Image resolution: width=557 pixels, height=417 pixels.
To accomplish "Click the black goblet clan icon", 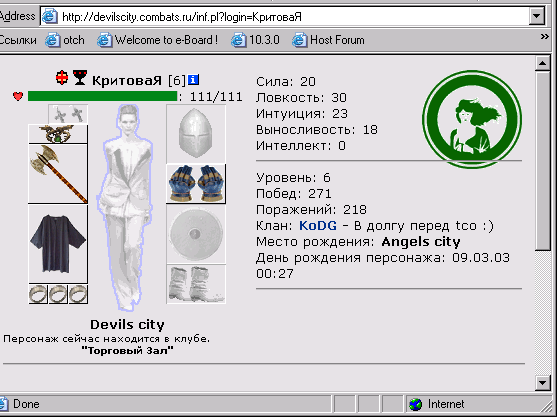I will click(80, 77).
